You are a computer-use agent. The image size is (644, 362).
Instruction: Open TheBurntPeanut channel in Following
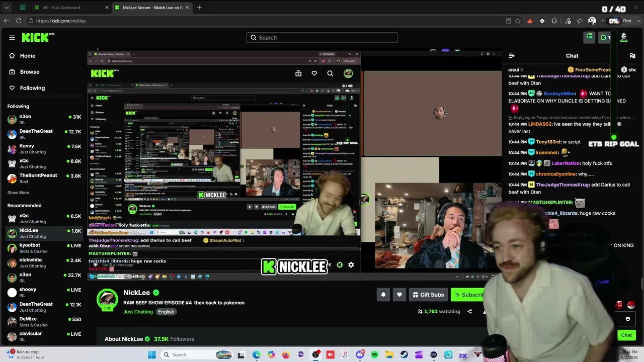[44, 178]
